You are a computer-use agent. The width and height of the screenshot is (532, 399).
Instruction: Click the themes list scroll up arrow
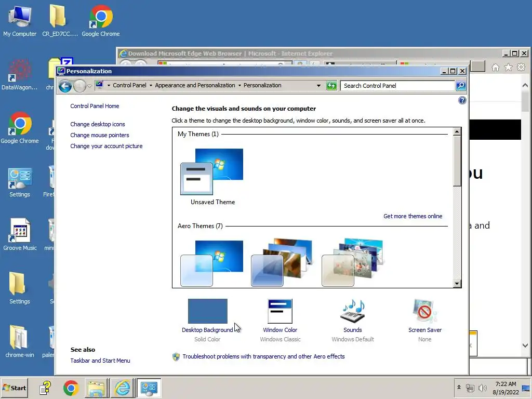coord(457,131)
